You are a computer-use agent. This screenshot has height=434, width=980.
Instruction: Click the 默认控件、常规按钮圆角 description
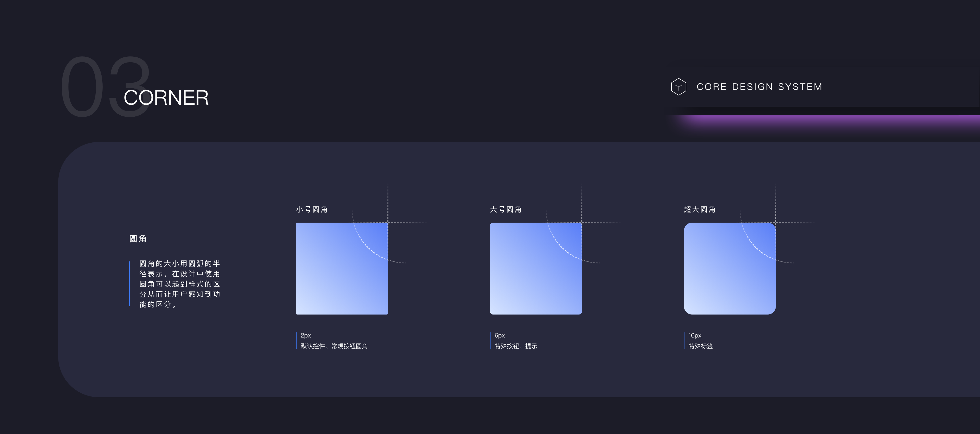tap(334, 346)
